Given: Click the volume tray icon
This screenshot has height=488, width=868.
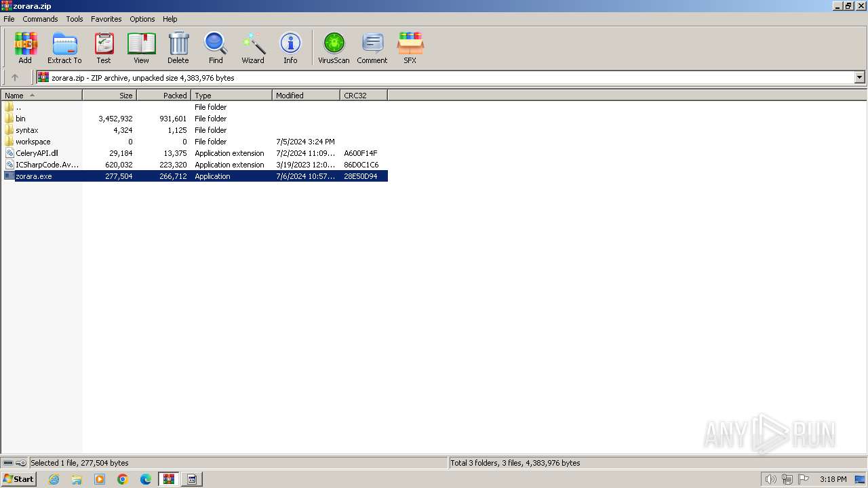Looking at the screenshot, I should tap(770, 479).
